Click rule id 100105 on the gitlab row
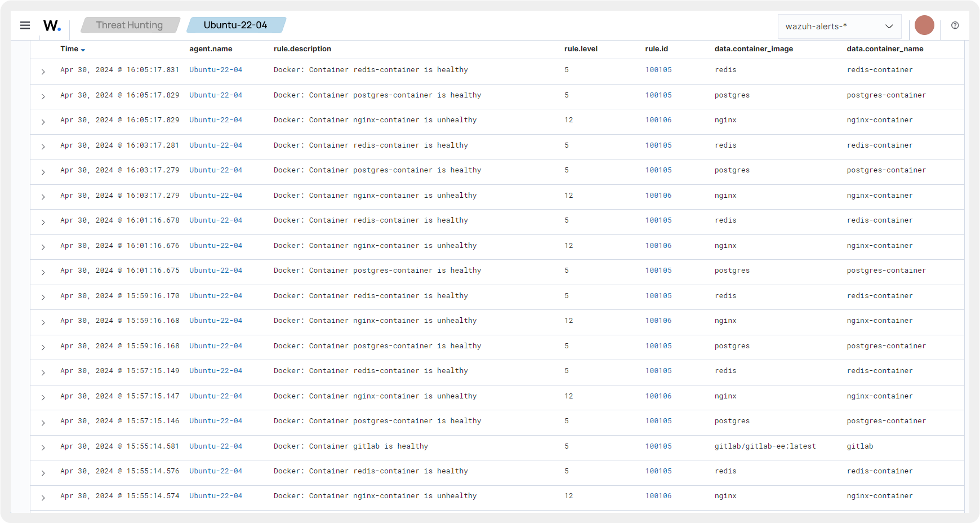 pyautogui.click(x=658, y=446)
